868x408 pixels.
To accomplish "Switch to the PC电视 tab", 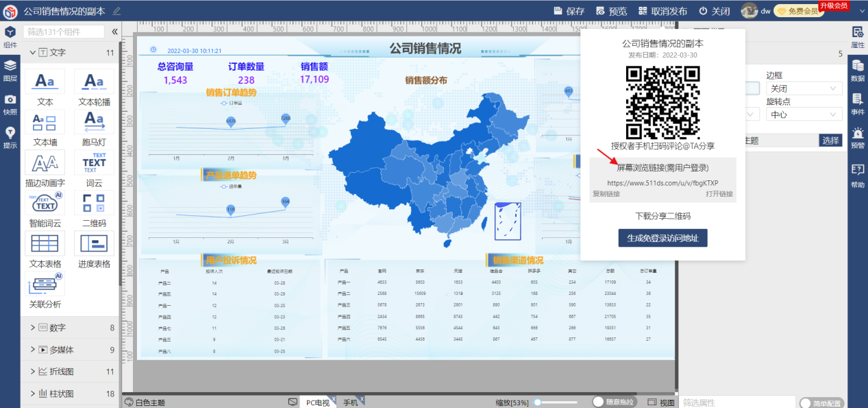I will coord(319,403).
